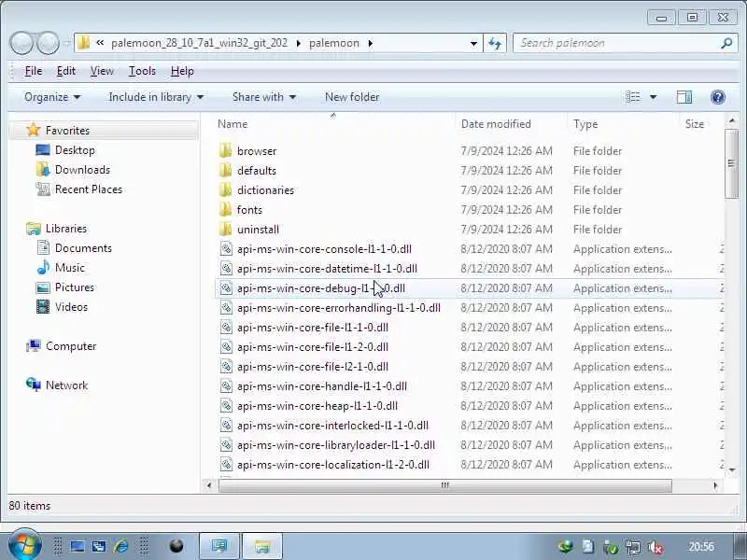Show the preview pane icon
The image size is (747, 560).
[x=684, y=97]
